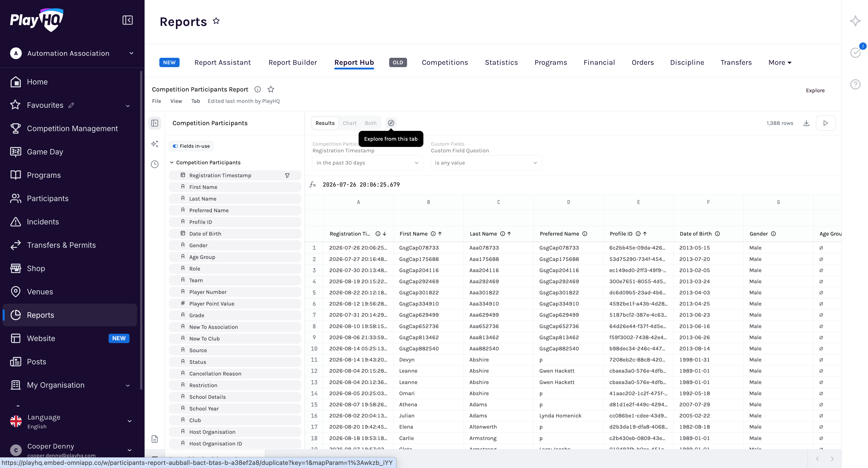The image size is (868, 468).
Task: Open the AI sparkle assistant icon
Action: pyautogui.click(x=855, y=21)
